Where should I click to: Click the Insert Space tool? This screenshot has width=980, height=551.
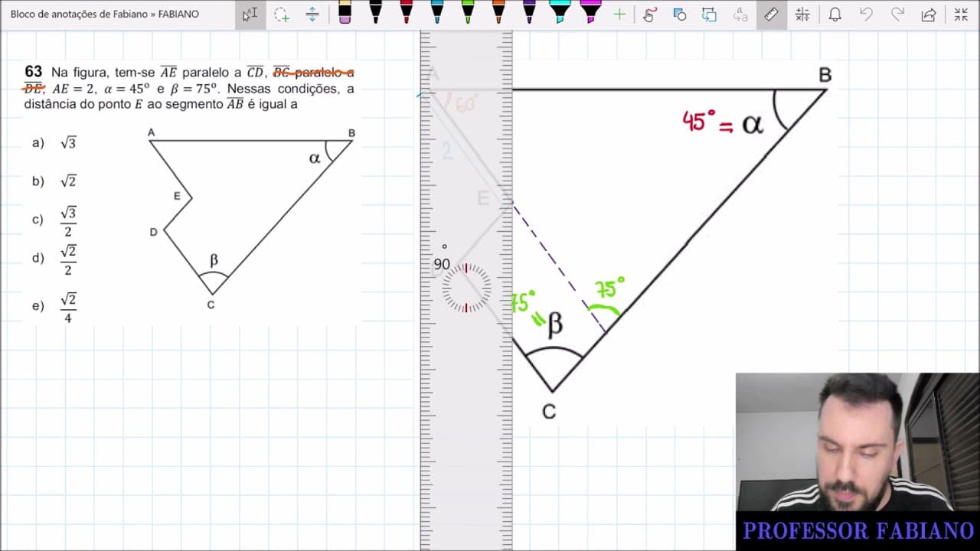tap(312, 15)
